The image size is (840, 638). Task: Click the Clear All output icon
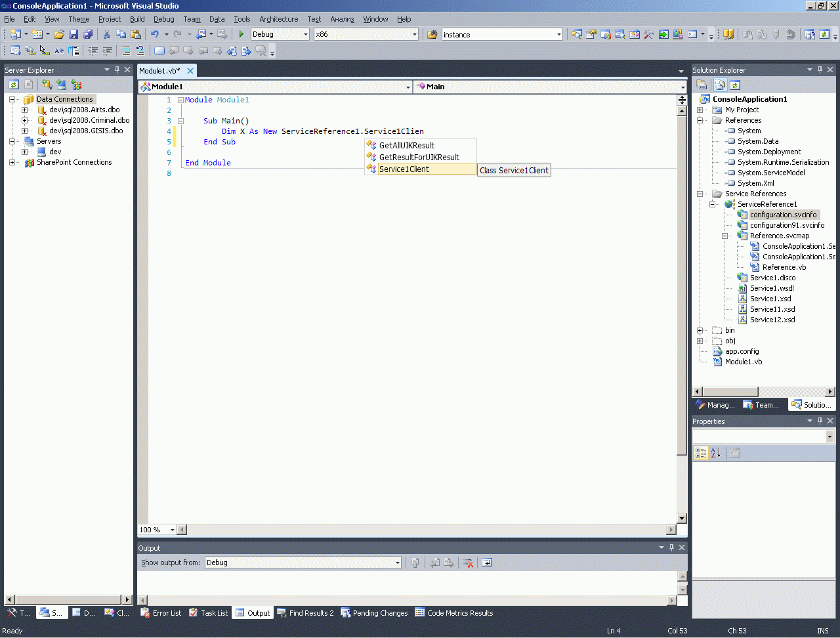[468, 563]
